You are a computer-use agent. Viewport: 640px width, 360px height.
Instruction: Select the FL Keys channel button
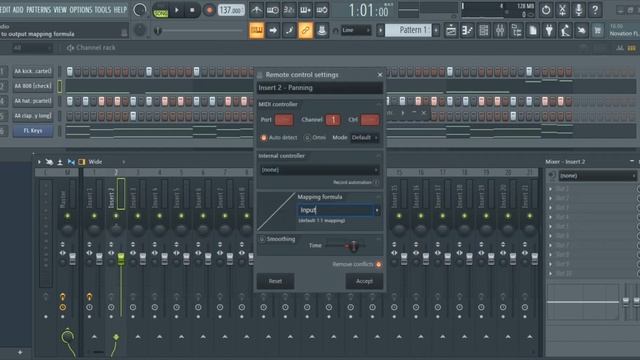[33, 131]
